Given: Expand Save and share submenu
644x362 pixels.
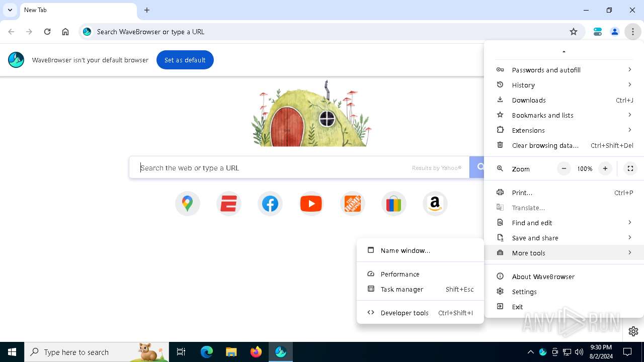Looking at the screenshot, I should click(564, 238).
